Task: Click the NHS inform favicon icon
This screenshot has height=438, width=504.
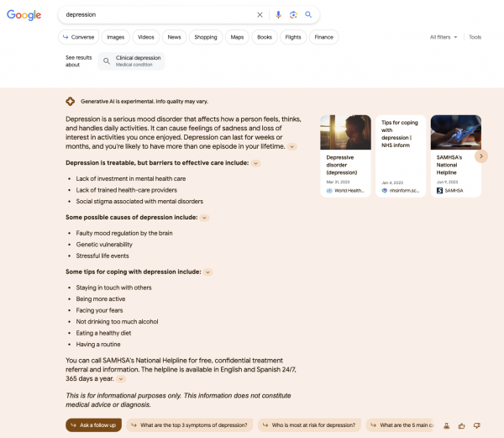Action: coord(385,191)
